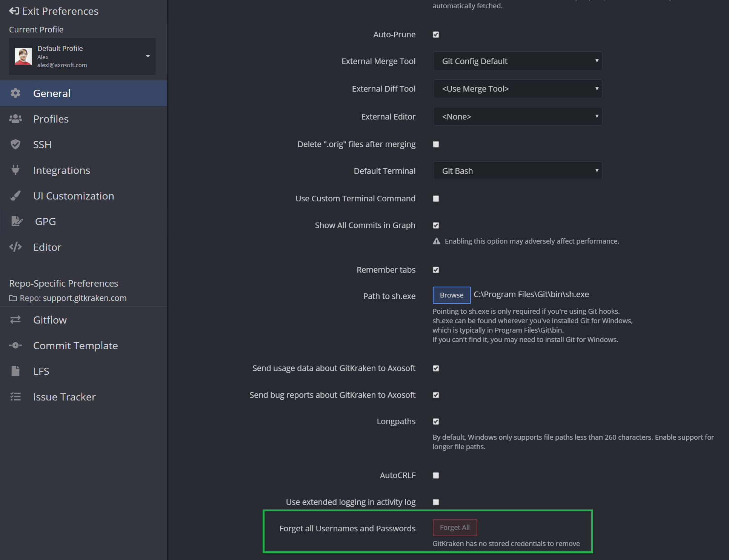Select the Commit Template icon
Viewport: 729px width, 560px height.
tap(15, 345)
